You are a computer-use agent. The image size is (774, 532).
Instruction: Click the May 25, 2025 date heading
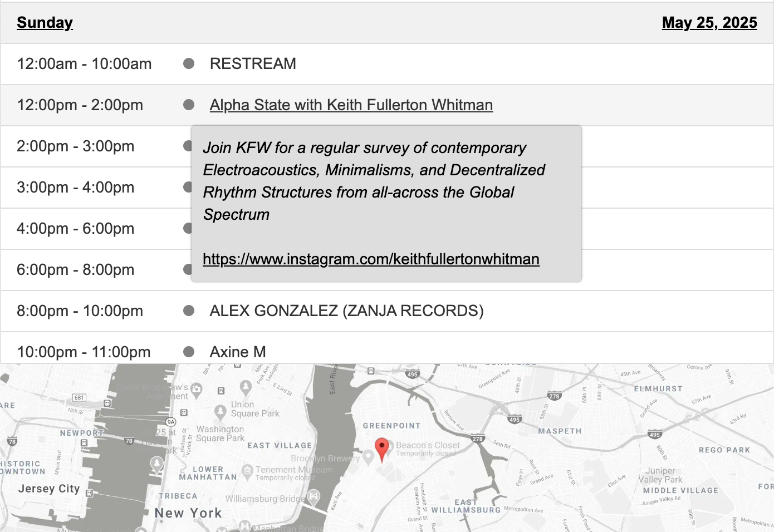point(709,22)
